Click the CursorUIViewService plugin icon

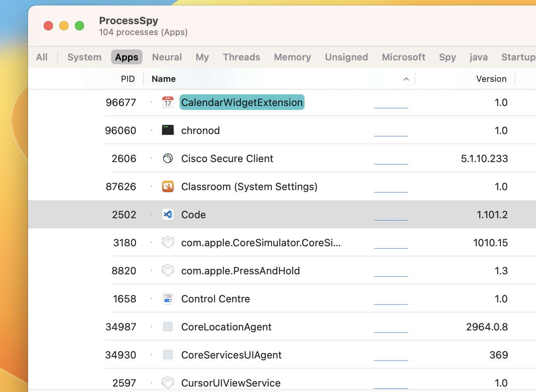coord(167,382)
